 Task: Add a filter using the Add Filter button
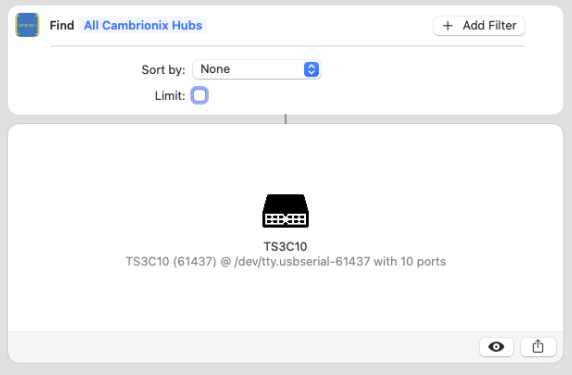[x=479, y=26]
